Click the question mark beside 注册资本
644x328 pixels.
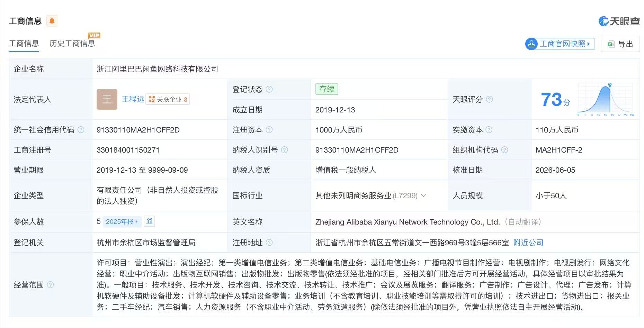(269, 130)
